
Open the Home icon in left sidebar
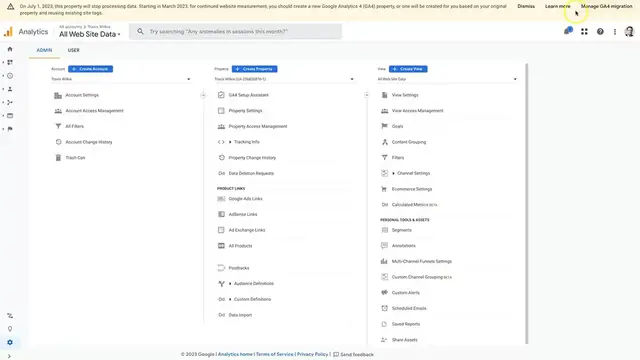[10, 49]
